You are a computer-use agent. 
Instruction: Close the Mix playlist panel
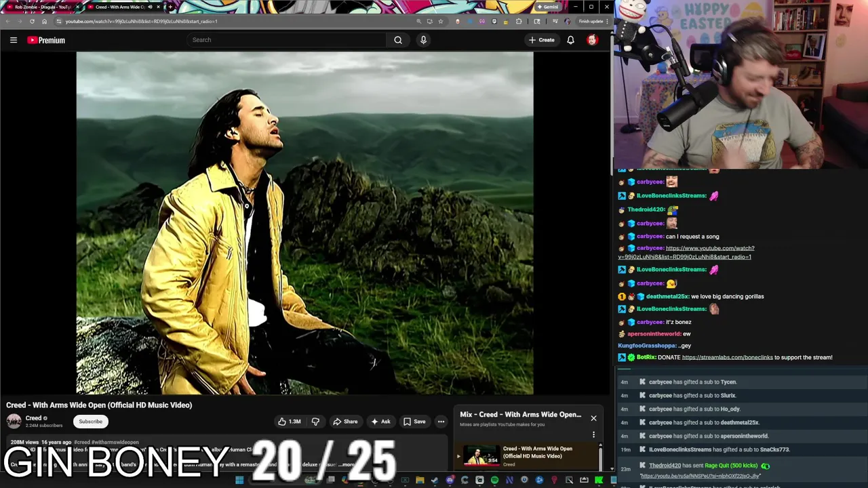point(593,418)
